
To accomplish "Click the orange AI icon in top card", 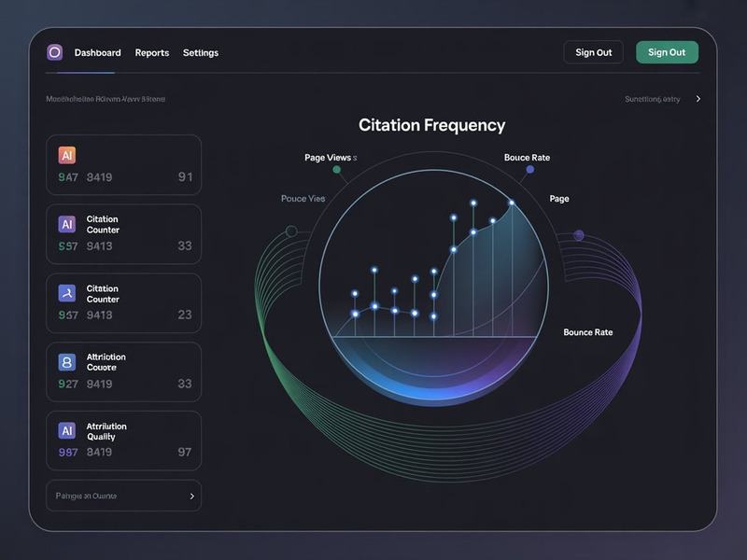I will 67,155.
